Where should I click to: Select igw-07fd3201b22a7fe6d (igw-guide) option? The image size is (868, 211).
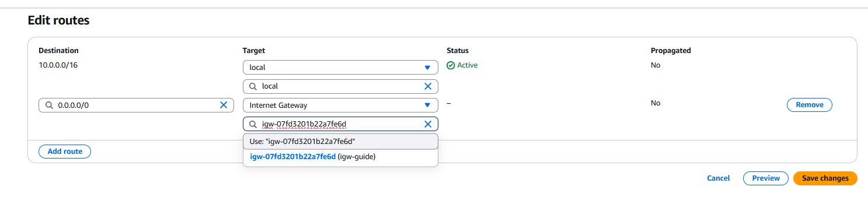[x=340, y=157]
